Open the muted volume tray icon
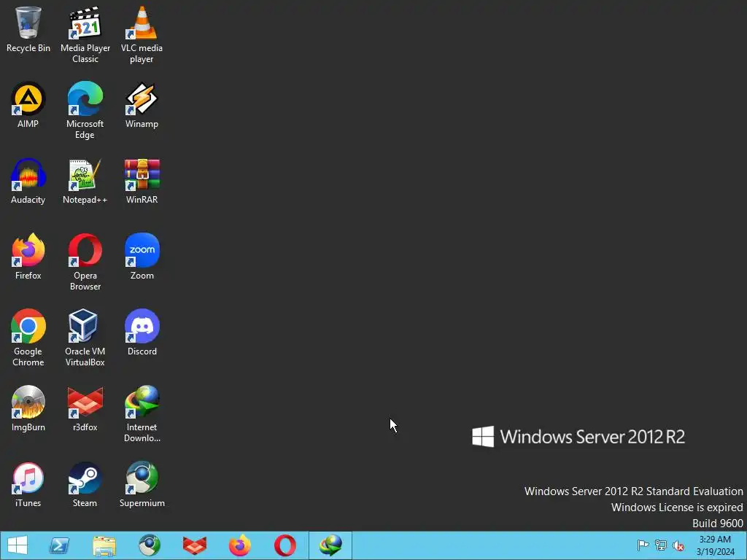 (678, 545)
